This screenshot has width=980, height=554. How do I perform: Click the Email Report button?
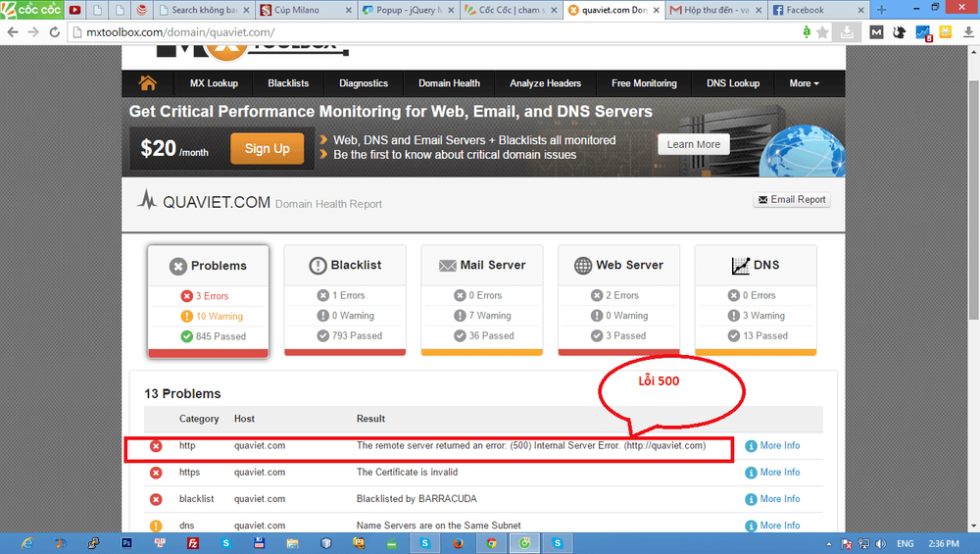tap(792, 199)
